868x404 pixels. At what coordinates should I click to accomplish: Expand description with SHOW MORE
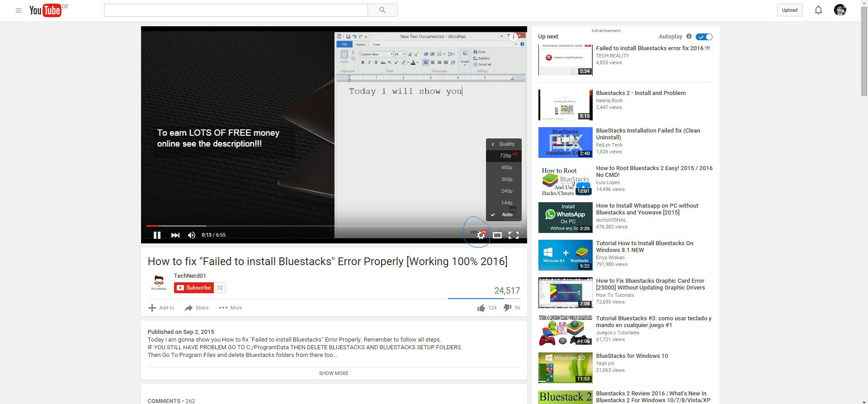334,373
